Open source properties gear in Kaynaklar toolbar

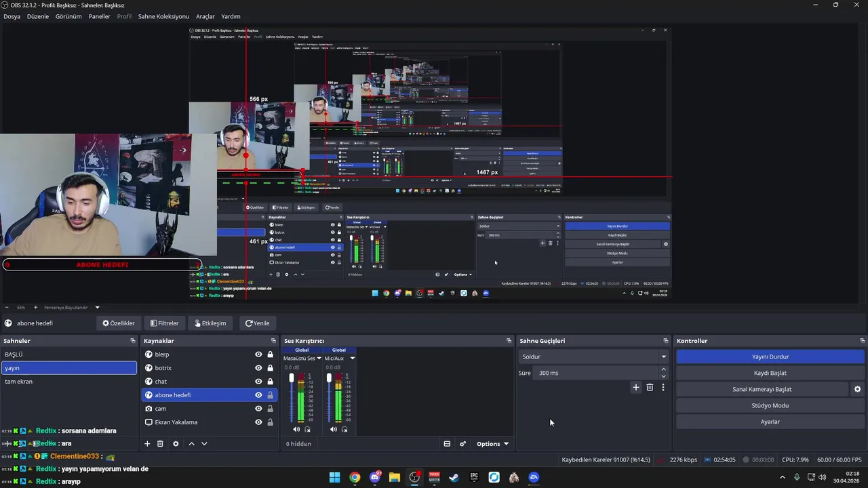pos(176,444)
